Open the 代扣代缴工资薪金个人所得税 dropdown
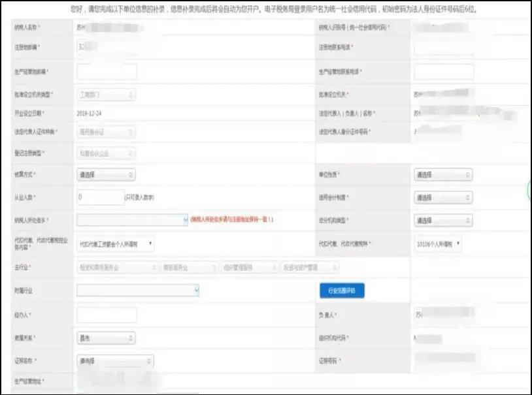Image resolution: width=532 pixels, height=395 pixels. click(x=116, y=244)
